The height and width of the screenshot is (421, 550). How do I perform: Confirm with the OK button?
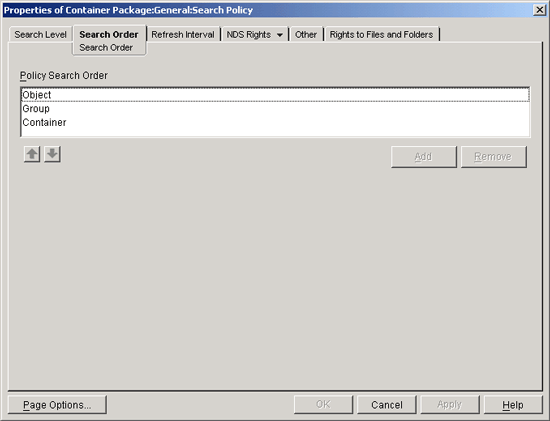(323, 405)
